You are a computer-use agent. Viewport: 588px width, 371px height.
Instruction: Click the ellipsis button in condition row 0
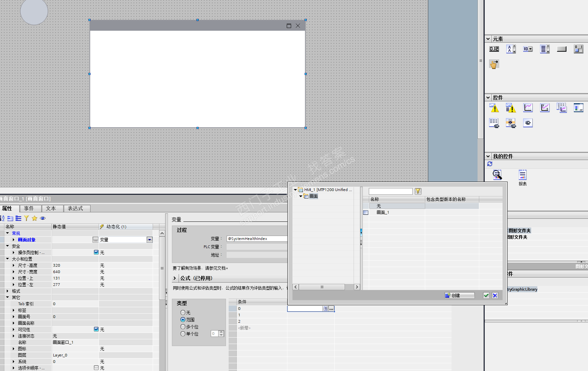(x=331, y=309)
